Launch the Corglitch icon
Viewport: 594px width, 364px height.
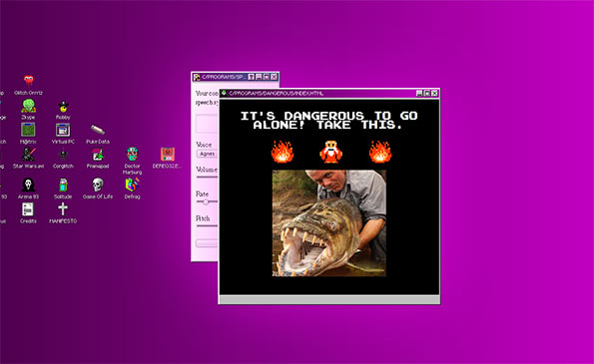tap(63, 155)
